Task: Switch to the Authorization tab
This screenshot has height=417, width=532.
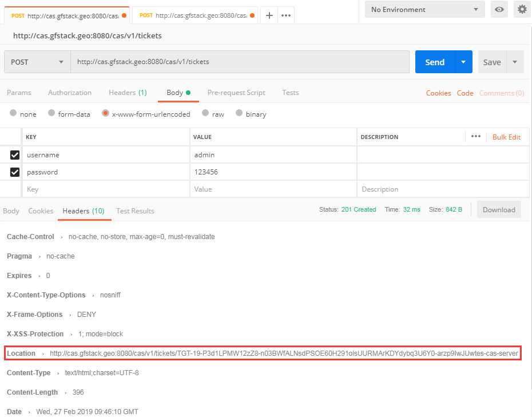Action: (x=70, y=93)
